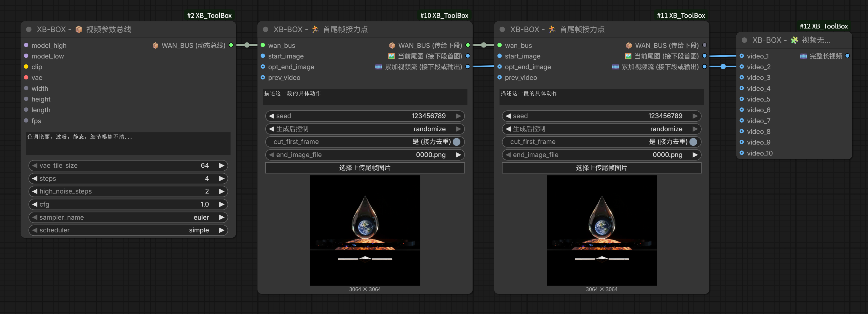The height and width of the screenshot is (314, 868).
Task: Open 生成后控制 dropdown in node #10
Action: (x=365, y=129)
